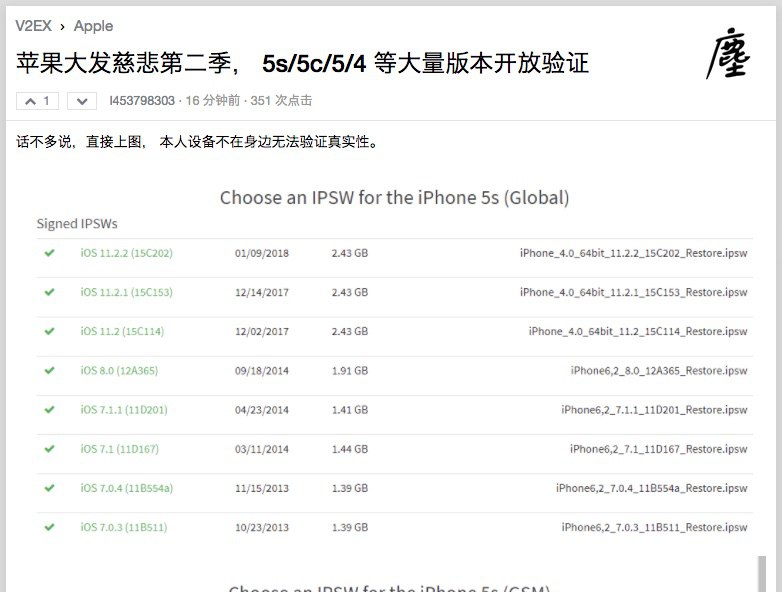782x592 pixels.
Task: Click the green checkmark beside iOS 8.0
Action: pos(49,371)
